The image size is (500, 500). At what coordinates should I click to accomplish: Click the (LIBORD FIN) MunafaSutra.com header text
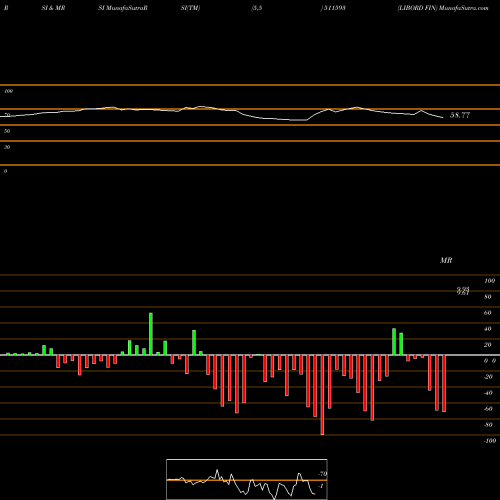pyautogui.click(x=443, y=8)
